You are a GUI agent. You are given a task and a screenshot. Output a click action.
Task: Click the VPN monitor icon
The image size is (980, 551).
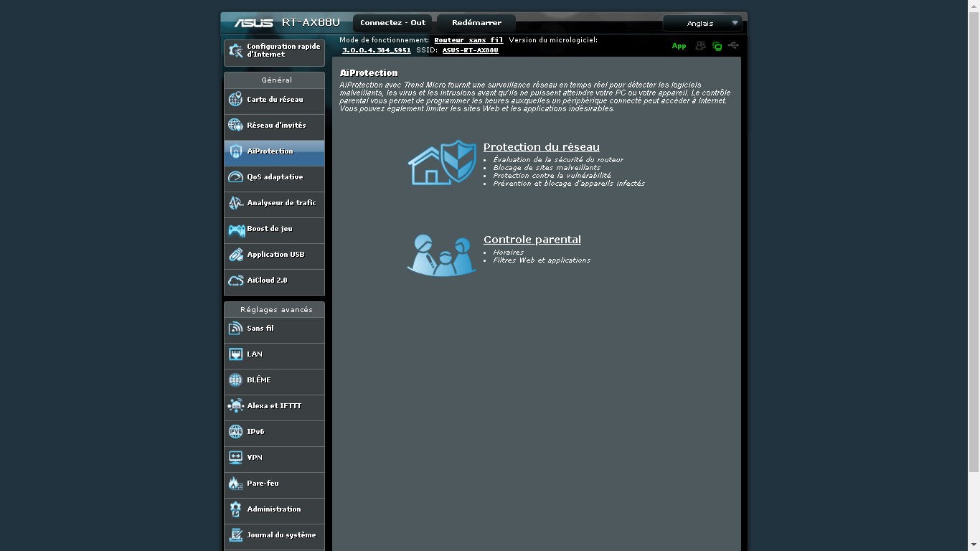[x=235, y=457]
